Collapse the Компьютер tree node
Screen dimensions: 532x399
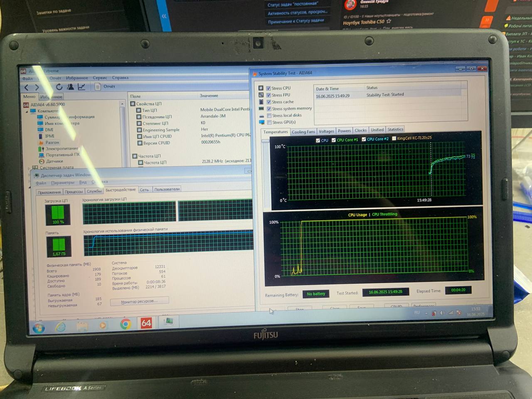click(x=27, y=111)
